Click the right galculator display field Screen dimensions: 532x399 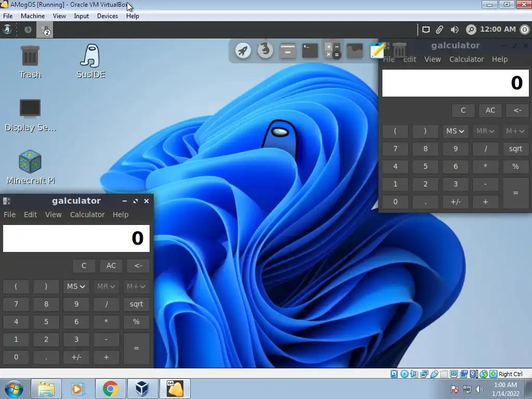455,83
